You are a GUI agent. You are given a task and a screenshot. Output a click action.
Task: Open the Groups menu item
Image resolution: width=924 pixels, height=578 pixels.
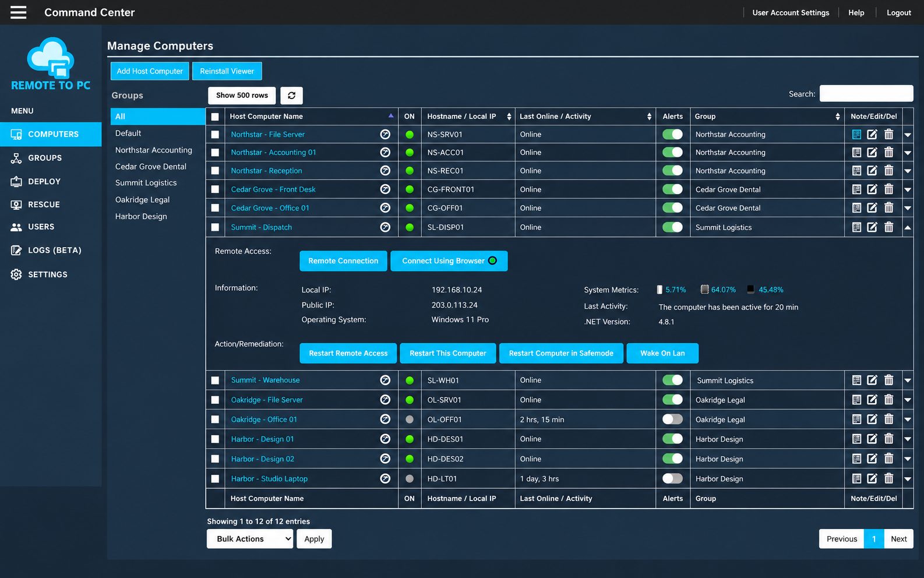tap(51, 158)
